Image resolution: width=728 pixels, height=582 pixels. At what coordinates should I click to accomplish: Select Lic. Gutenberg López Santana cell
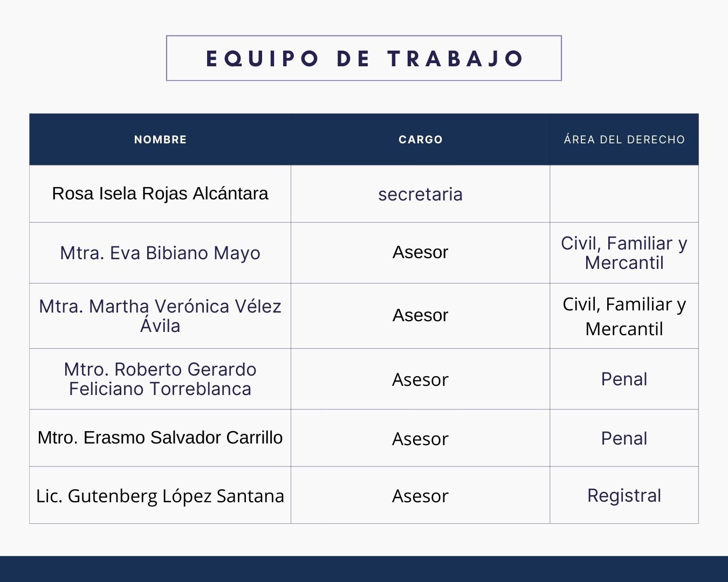pos(160,496)
